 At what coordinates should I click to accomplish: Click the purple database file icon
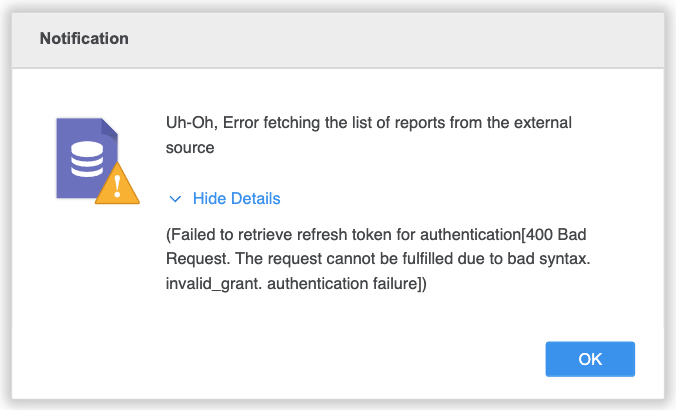click(87, 158)
